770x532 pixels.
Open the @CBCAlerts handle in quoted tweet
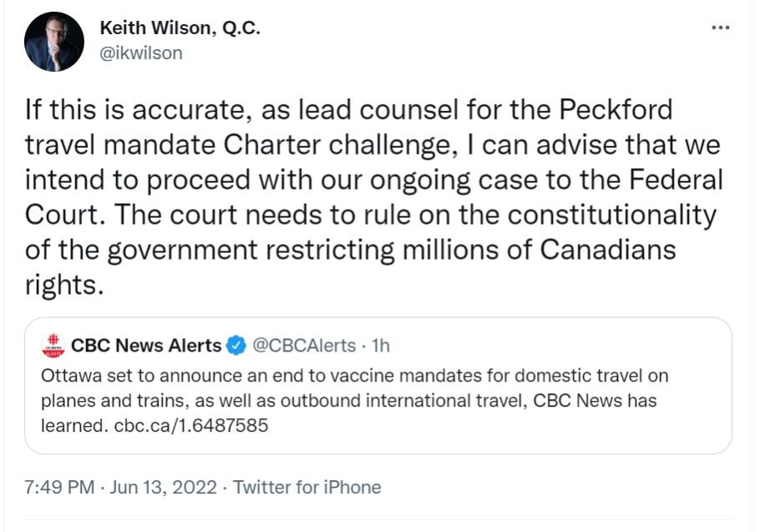point(304,345)
